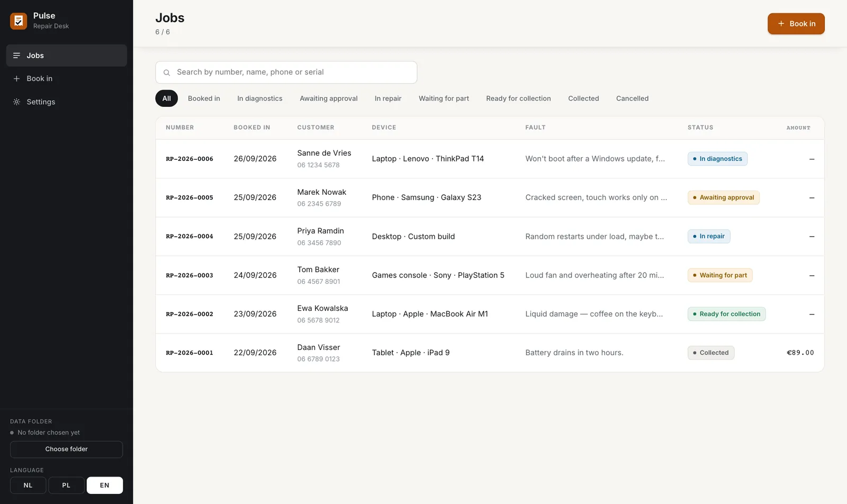
Task: Select the All filter tab
Action: point(166,98)
